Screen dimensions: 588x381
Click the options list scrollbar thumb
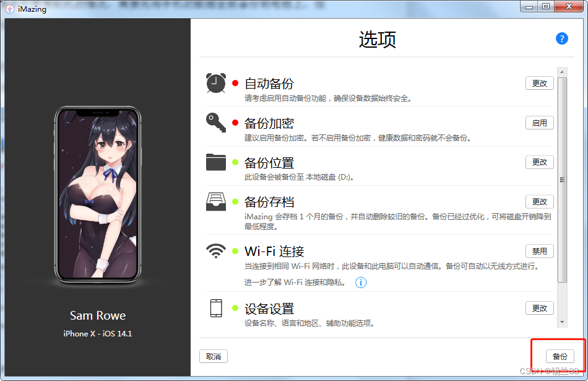pyautogui.click(x=562, y=180)
